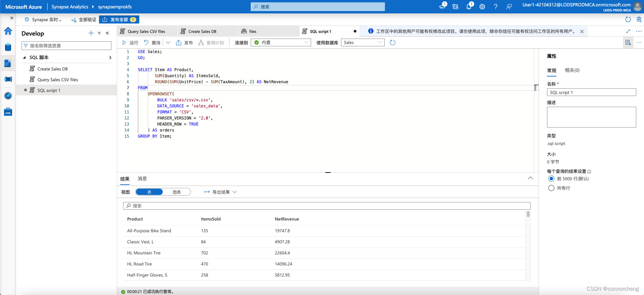Open Create Sales DB script in tree
This screenshot has width=644, height=295.
click(x=53, y=69)
